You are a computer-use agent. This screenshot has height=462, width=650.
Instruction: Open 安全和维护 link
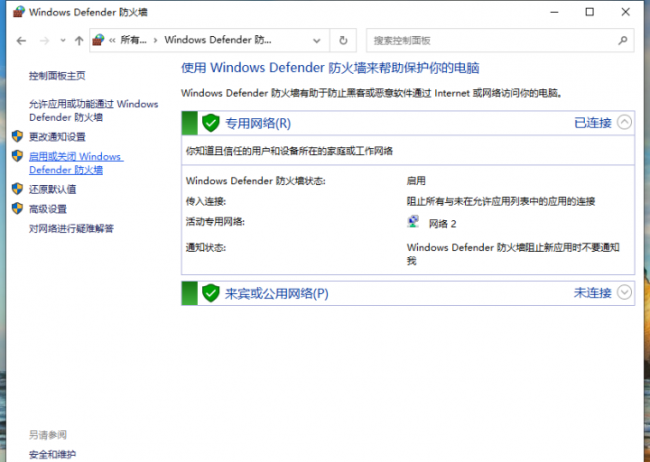point(52,454)
